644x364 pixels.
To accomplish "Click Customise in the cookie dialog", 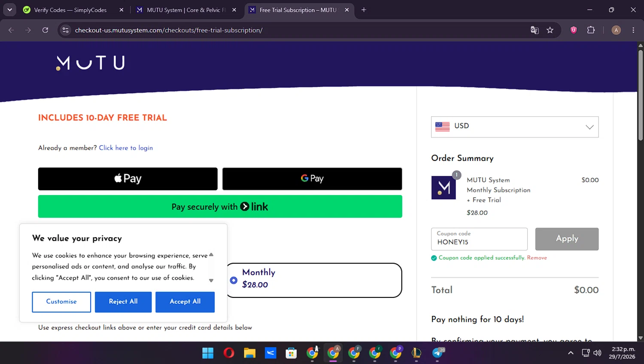I will (x=61, y=302).
